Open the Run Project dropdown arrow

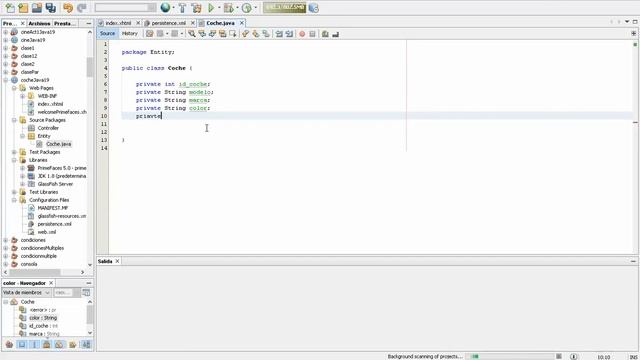click(x=219, y=8)
